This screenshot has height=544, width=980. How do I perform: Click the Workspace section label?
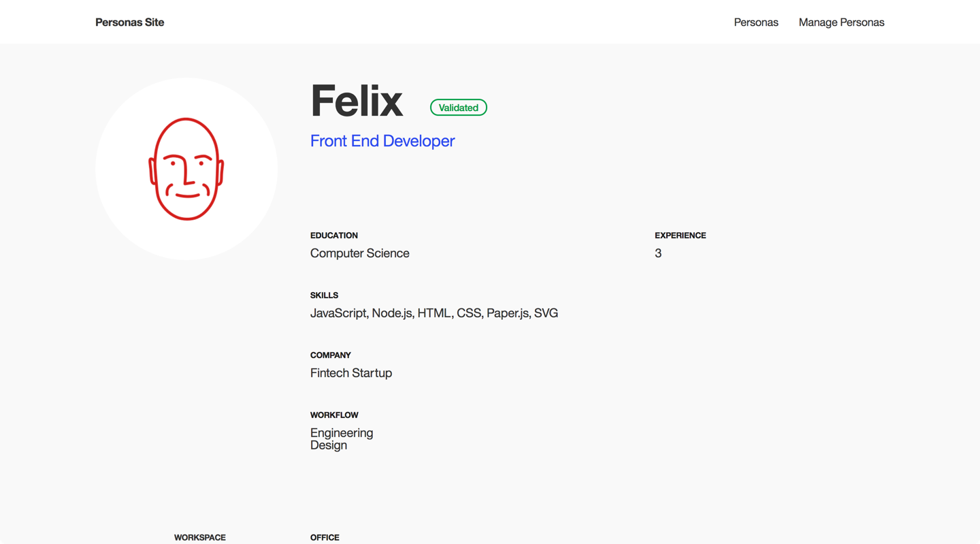click(x=199, y=537)
